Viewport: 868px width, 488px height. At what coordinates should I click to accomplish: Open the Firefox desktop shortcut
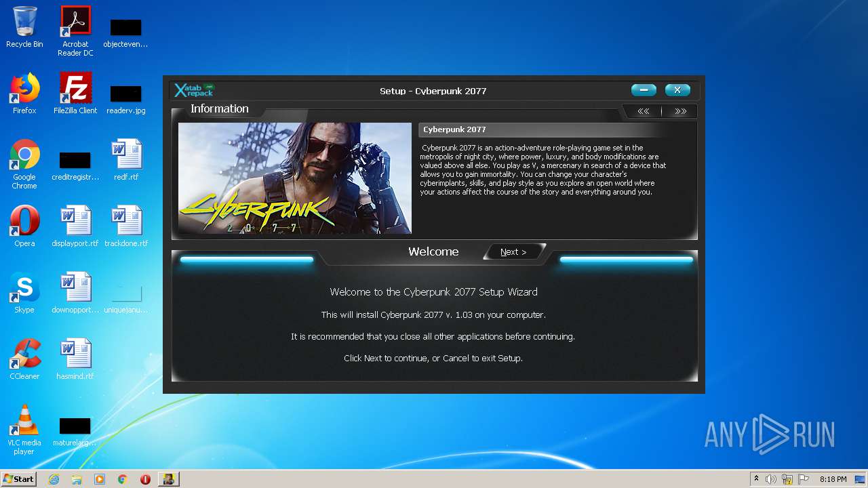(24, 94)
